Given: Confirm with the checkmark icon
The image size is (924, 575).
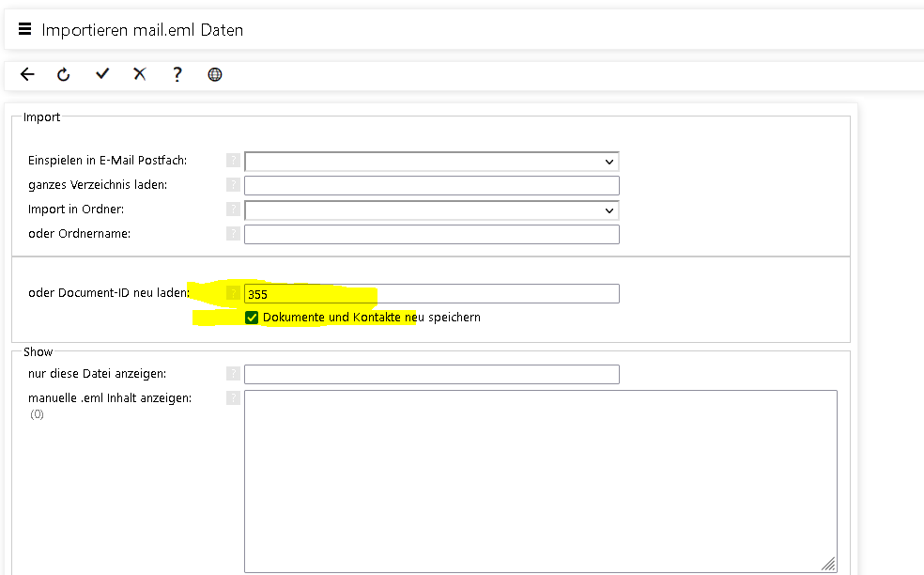Looking at the screenshot, I should (102, 74).
